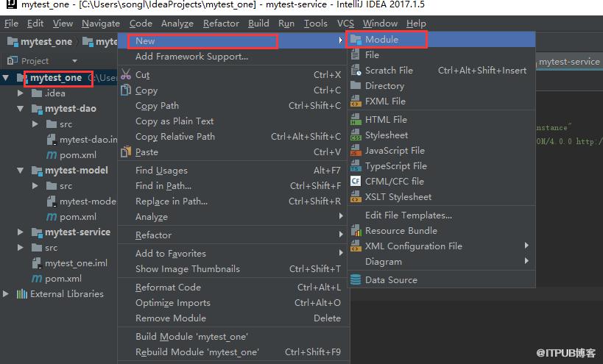Collapse the mytest-model module
Image resolution: width=603 pixels, height=364 pixels.
(20, 171)
